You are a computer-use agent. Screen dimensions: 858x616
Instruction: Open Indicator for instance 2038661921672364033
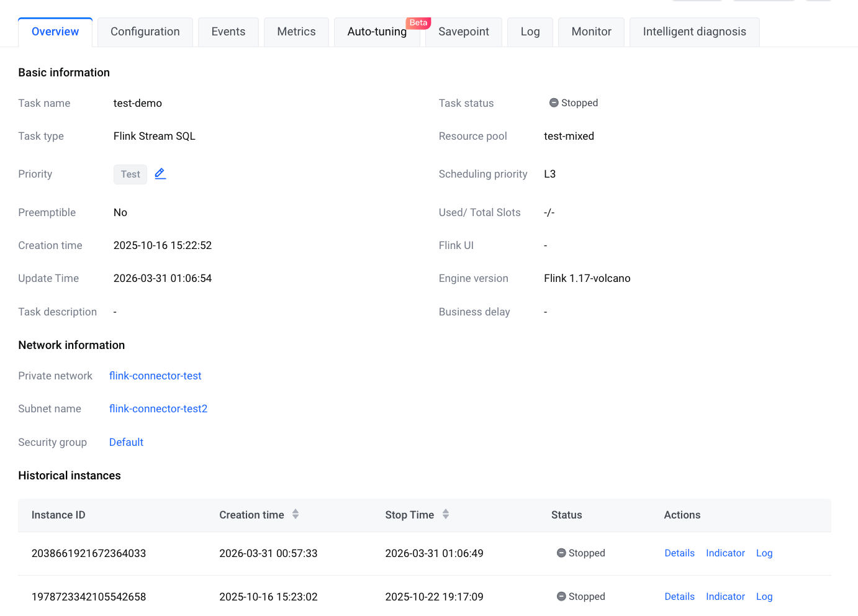725,553
